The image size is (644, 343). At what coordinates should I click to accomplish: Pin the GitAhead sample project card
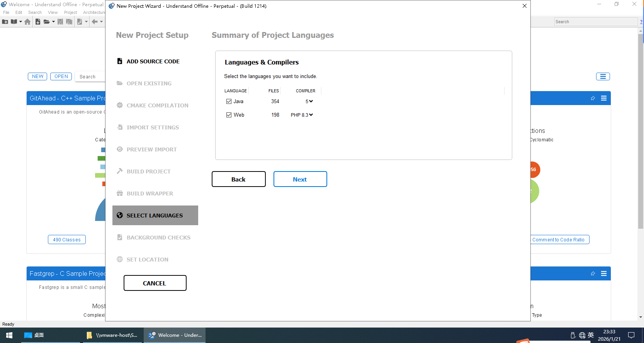coord(593,98)
